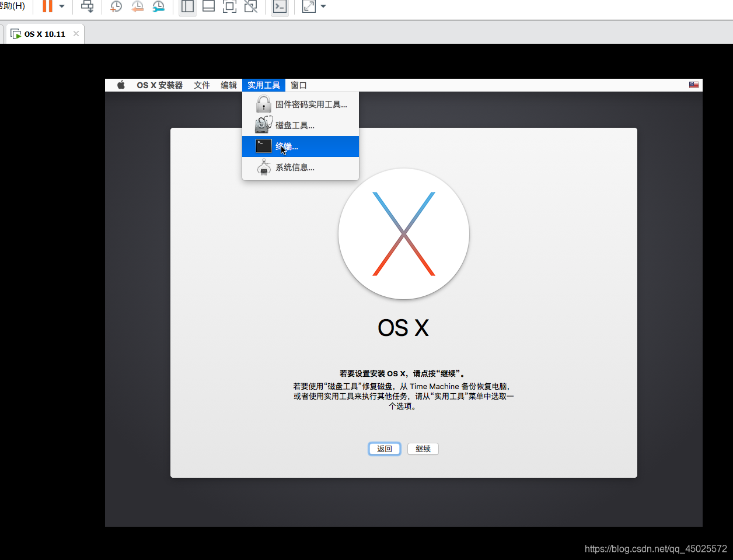
Task: Open the 帮助(H) menu
Action: (x=12, y=6)
